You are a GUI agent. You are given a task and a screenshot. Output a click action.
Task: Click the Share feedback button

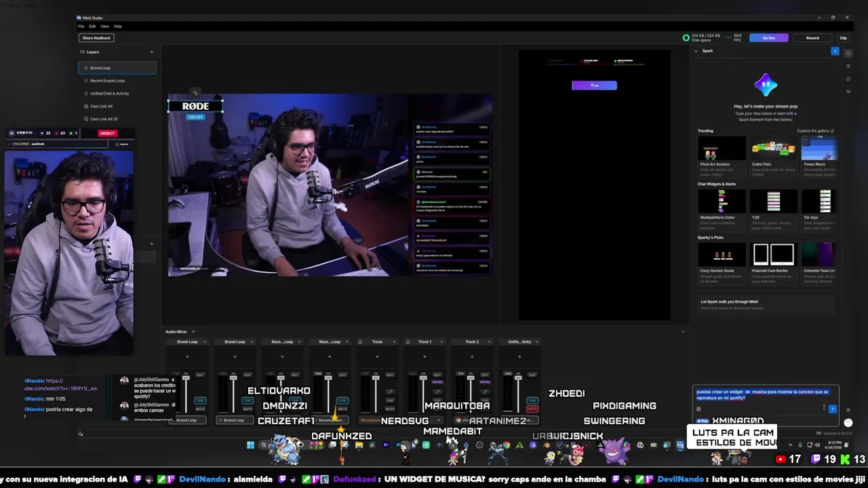96,38
